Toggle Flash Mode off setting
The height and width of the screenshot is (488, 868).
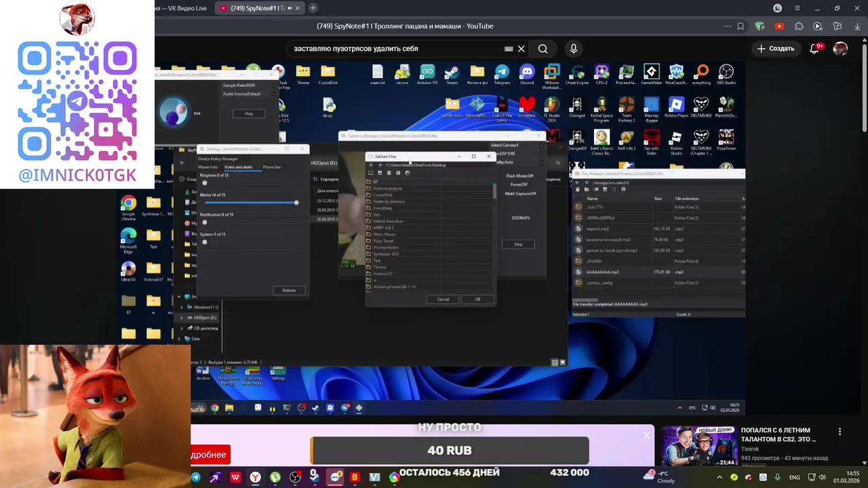(520, 176)
